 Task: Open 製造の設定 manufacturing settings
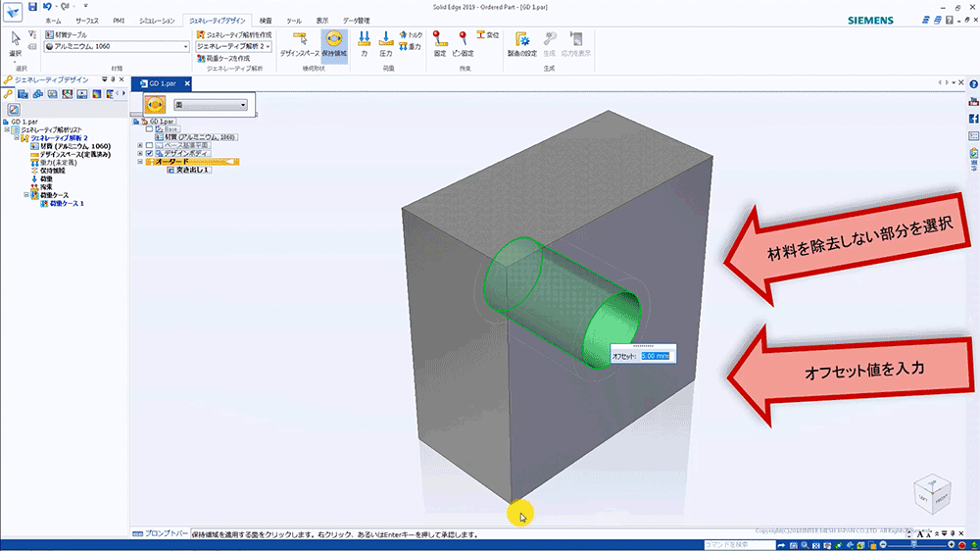(x=522, y=44)
